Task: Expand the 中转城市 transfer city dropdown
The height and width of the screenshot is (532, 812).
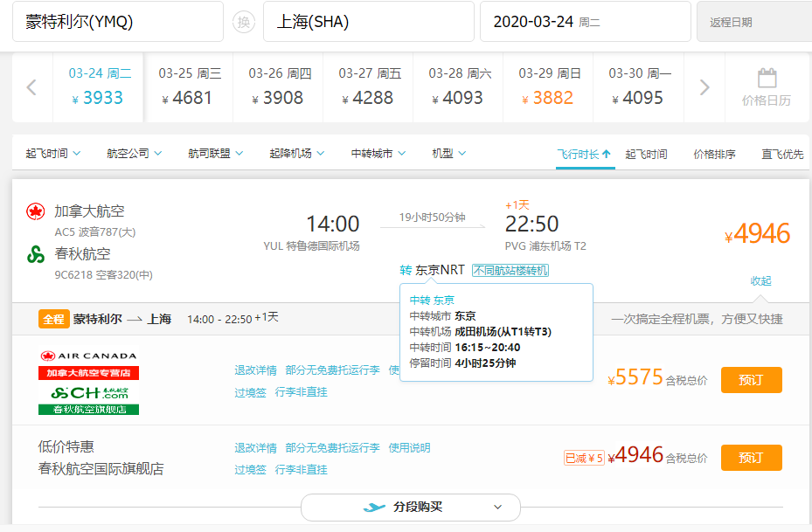Action: point(378,154)
